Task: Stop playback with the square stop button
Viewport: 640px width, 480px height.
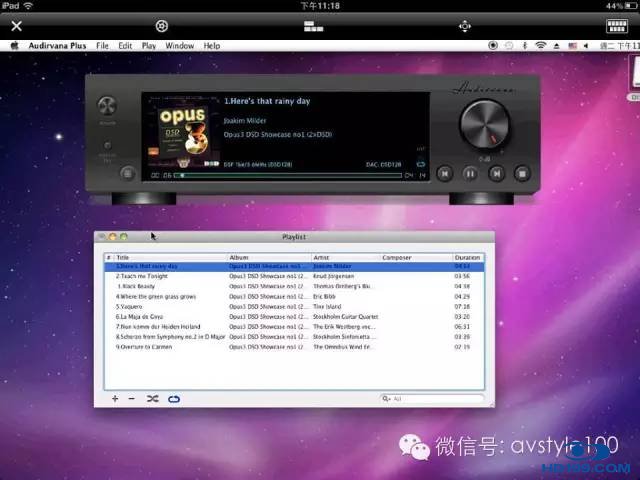Action: (x=522, y=174)
